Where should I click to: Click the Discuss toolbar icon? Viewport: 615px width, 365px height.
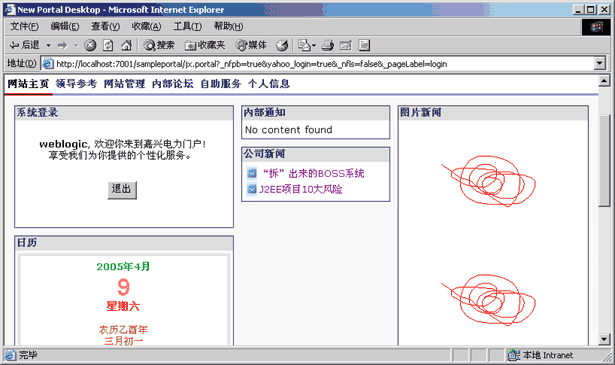(364, 45)
